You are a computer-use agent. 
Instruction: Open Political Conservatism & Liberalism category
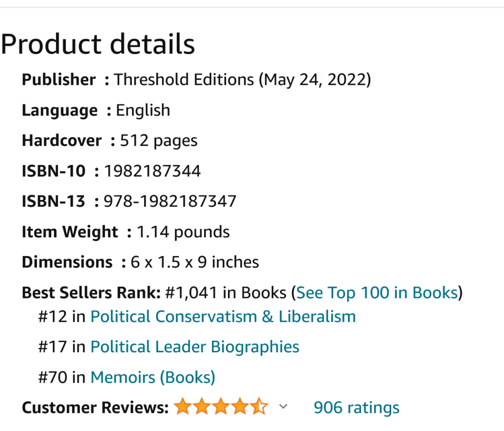(x=223, y=316)
